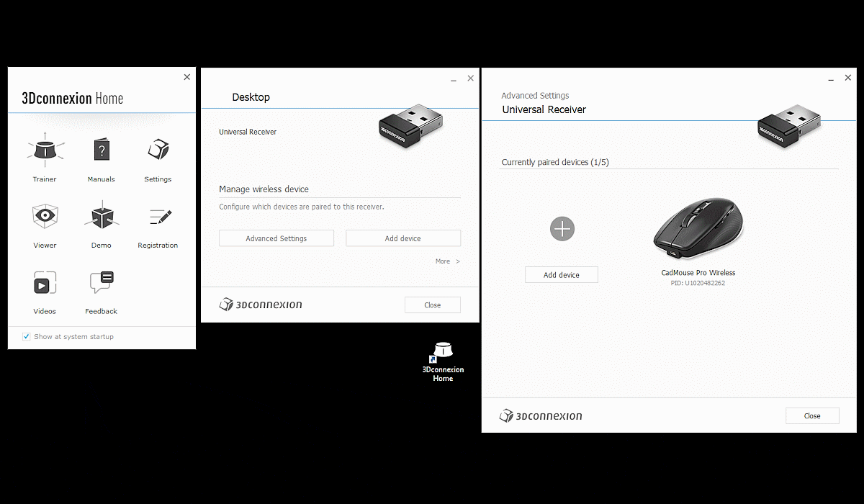Click the Viewer label text
864x504 pixels.
45,246
